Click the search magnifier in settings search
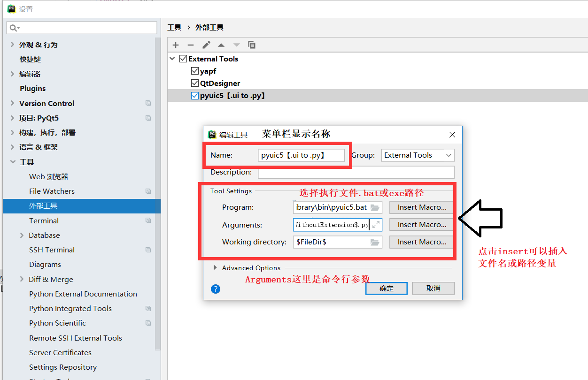 tap(14, 28)
